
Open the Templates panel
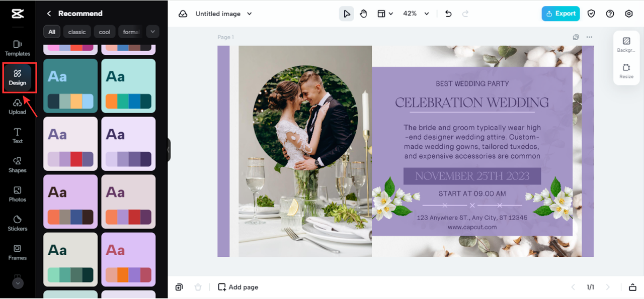point(18,48)
